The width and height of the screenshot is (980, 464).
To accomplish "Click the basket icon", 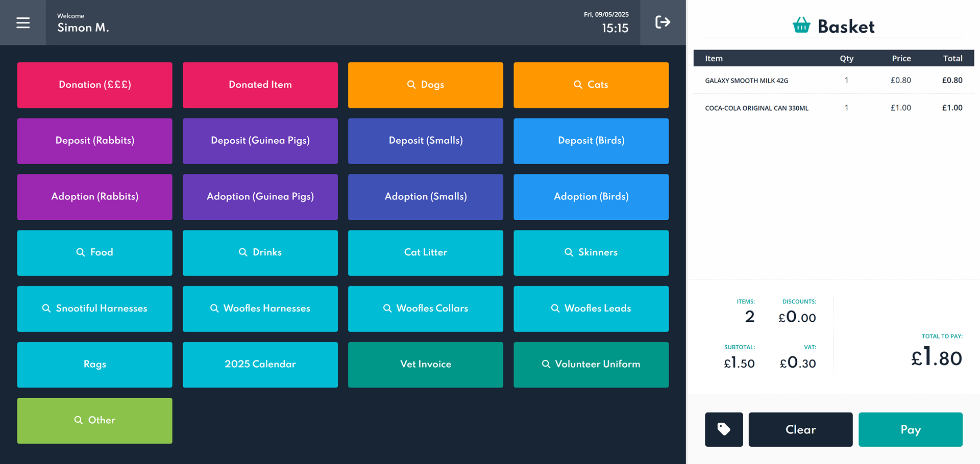I will click(x=801, y=25).
